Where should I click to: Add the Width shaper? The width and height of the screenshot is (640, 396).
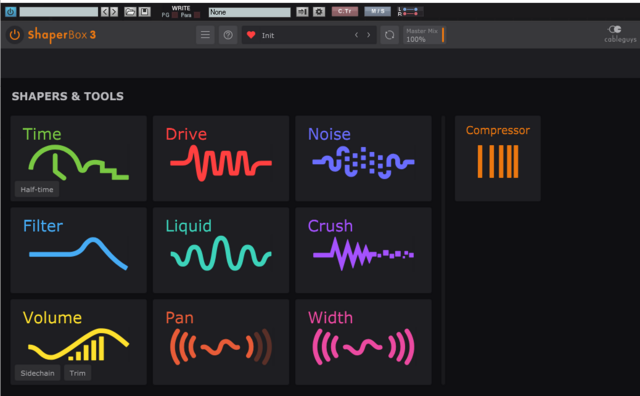(363, 342)
